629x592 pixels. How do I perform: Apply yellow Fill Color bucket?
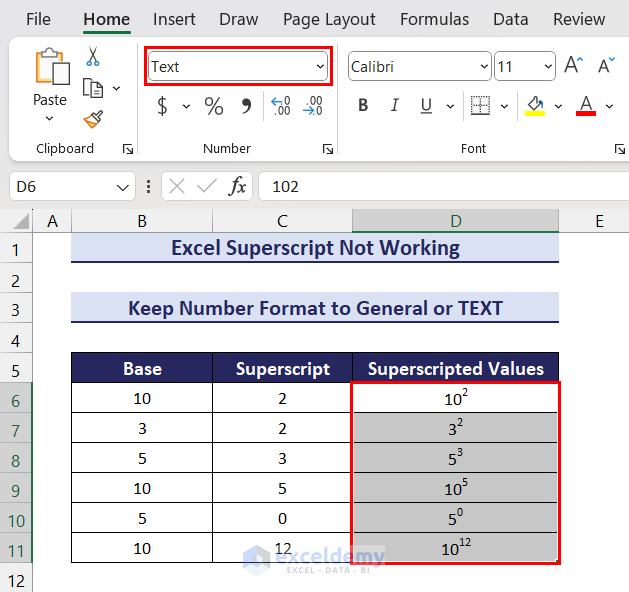coord(535,106)
